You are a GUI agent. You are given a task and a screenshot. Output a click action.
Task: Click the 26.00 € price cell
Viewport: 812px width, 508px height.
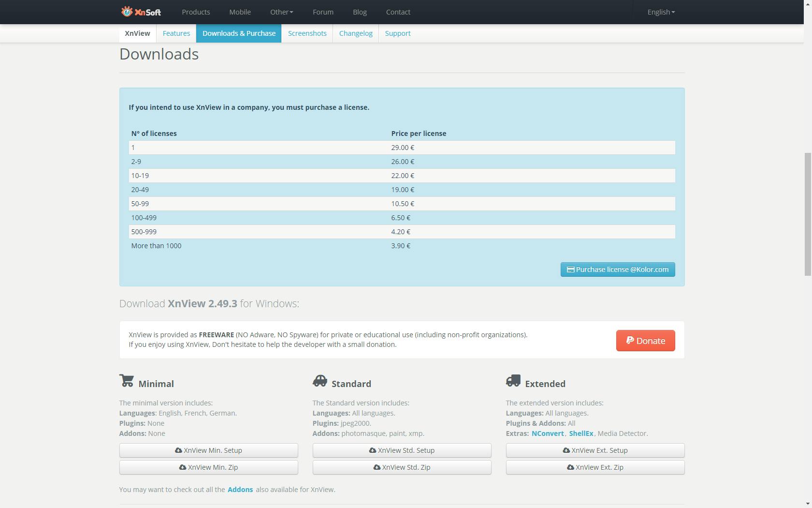point(532,162)
